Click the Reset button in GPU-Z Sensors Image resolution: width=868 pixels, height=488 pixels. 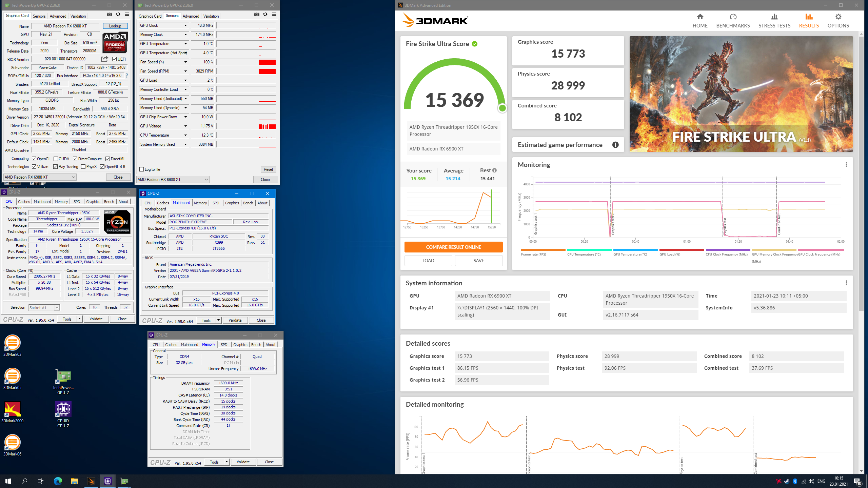(x=268, y=169)
